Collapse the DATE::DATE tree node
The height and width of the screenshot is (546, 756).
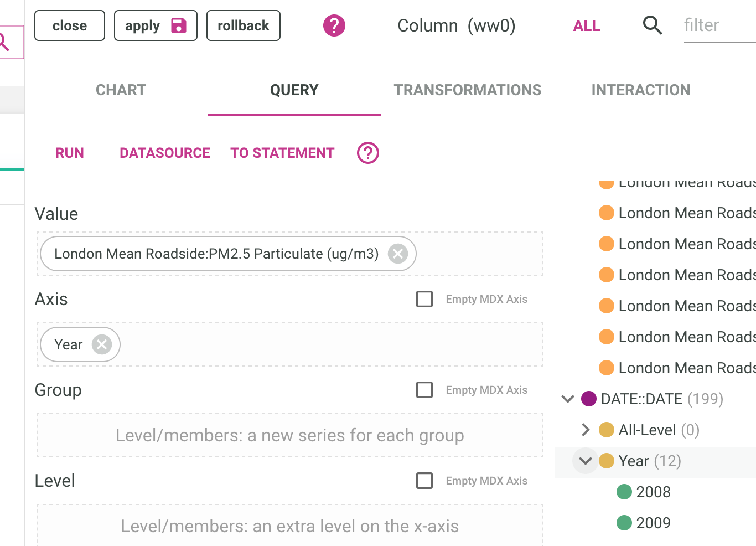pos(567,399)
